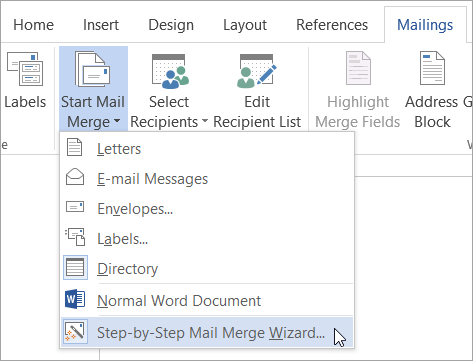
Task: Click the Mailings tab
Action: click(425, 25)
